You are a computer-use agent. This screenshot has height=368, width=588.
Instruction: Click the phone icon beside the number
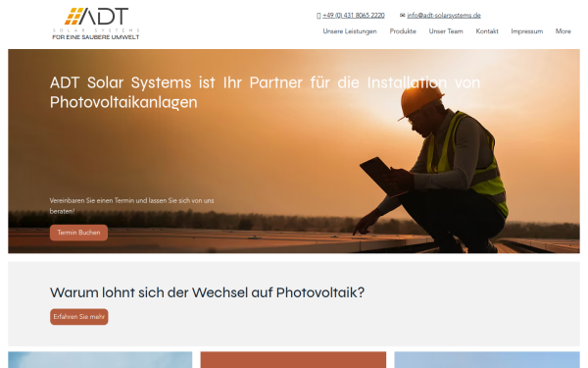tap(318, 16)
